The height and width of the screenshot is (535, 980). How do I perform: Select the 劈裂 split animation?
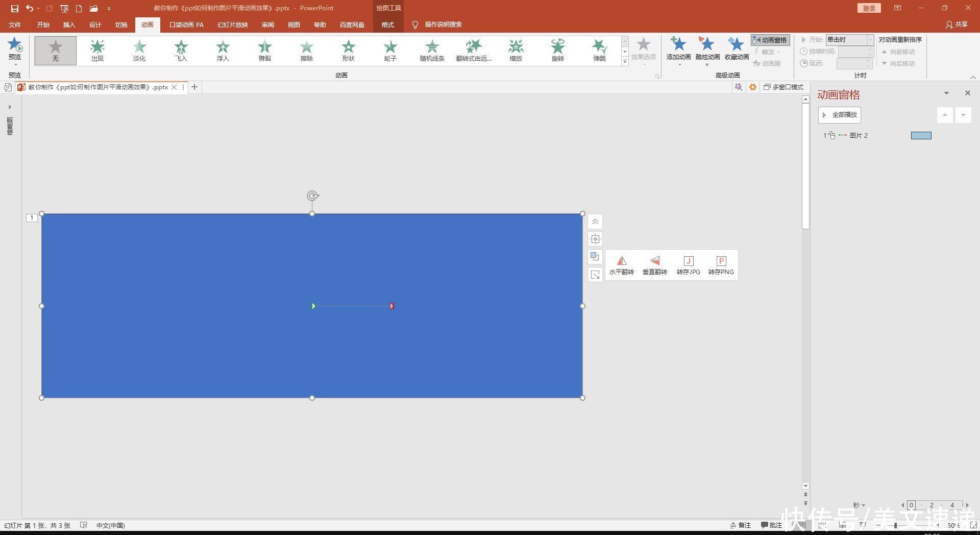coord(265,51)
